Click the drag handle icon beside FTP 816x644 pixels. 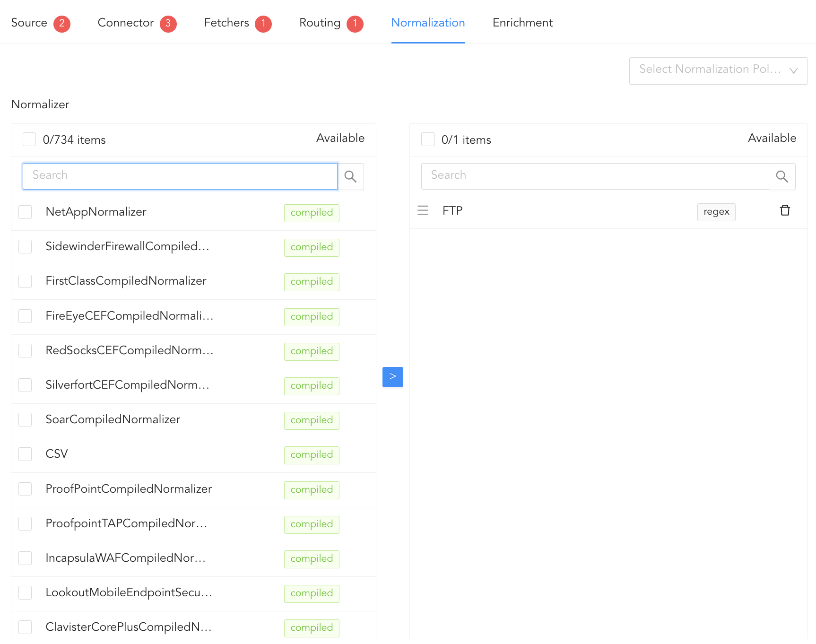pyautogui.click(x=423, y=210)
